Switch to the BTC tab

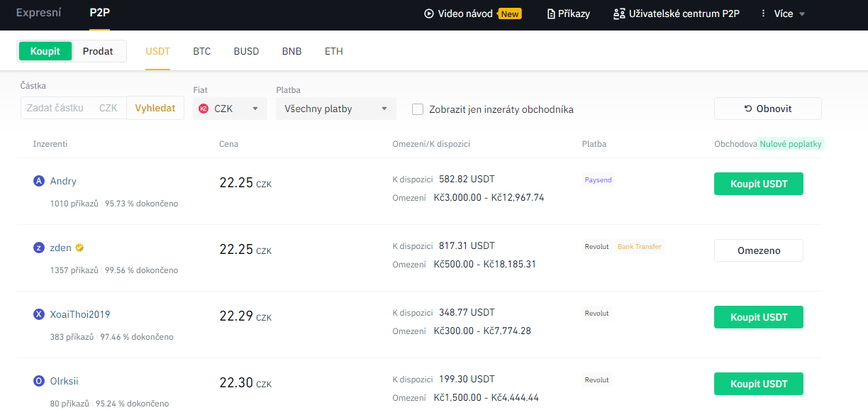[202, 51]
